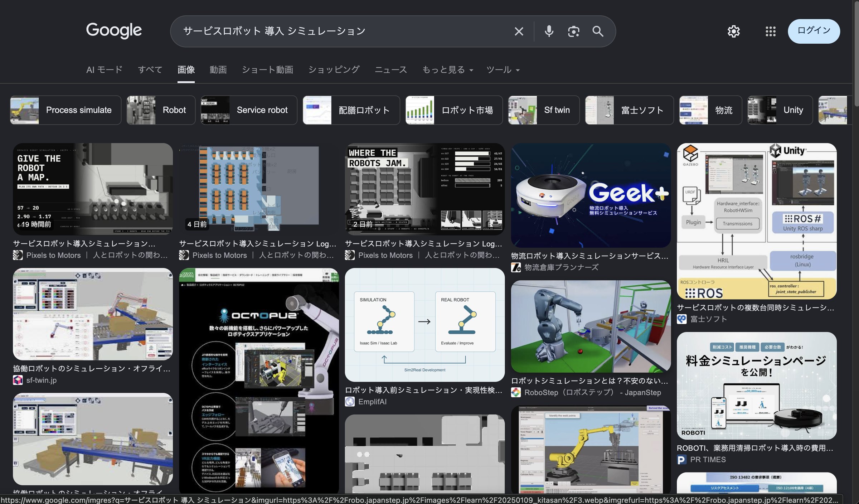This screenshot has height=504, width=859.
Task: Click the EmplifAI site favicon
Action: [350, 402]
